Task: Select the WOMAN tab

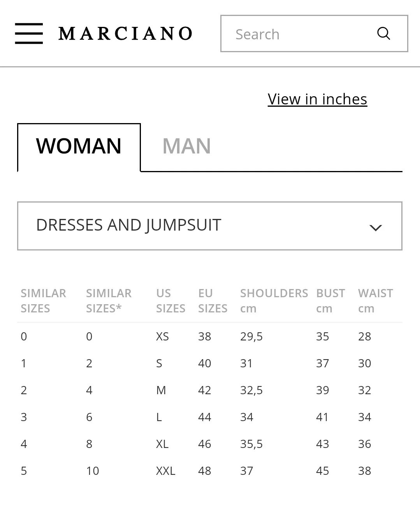Action: pyautogui.click(x=79, y=147)
